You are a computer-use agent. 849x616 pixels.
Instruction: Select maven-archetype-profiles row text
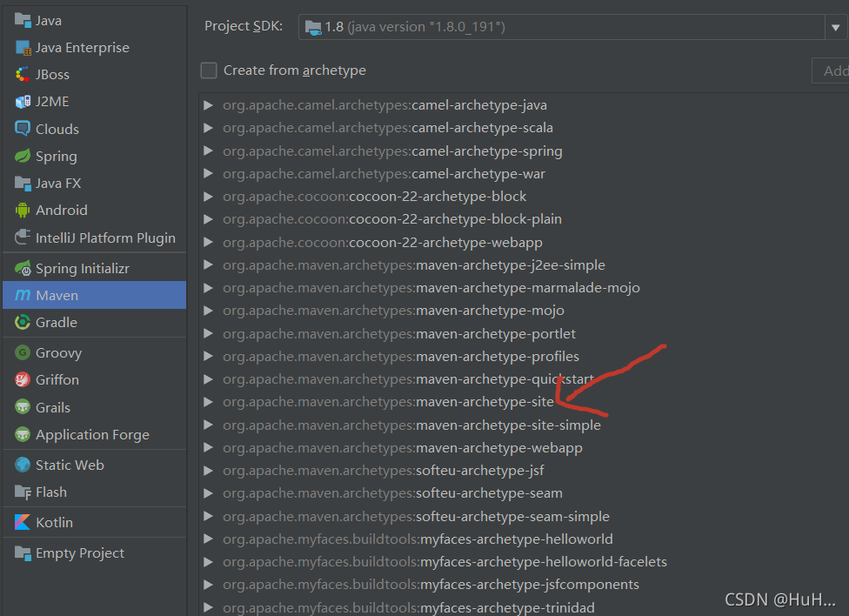point(401,357)
